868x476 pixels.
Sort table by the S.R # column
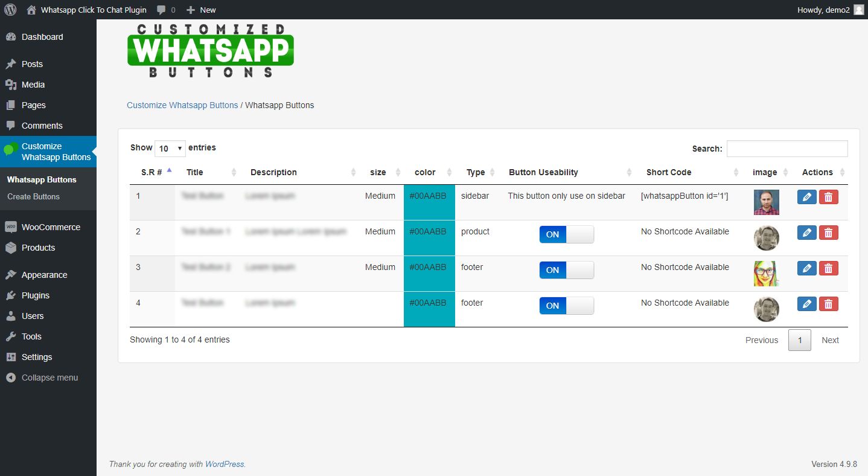pos(152,172)
